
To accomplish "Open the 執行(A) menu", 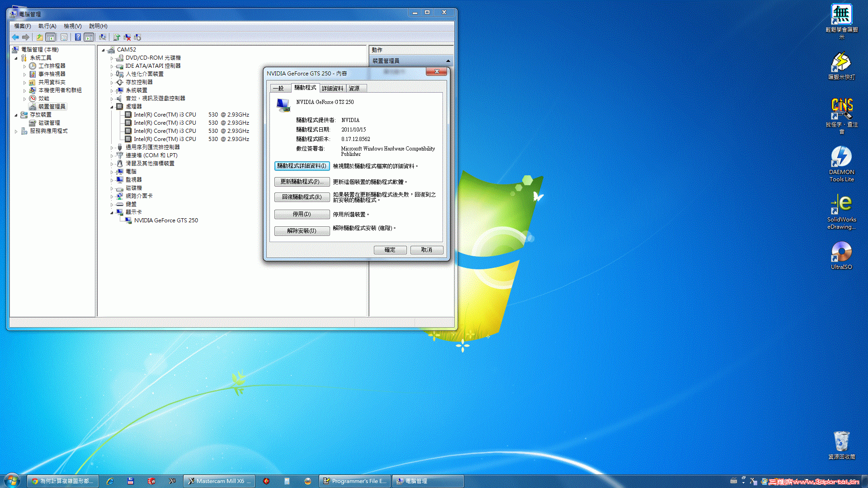I will [x=47, y=26].
